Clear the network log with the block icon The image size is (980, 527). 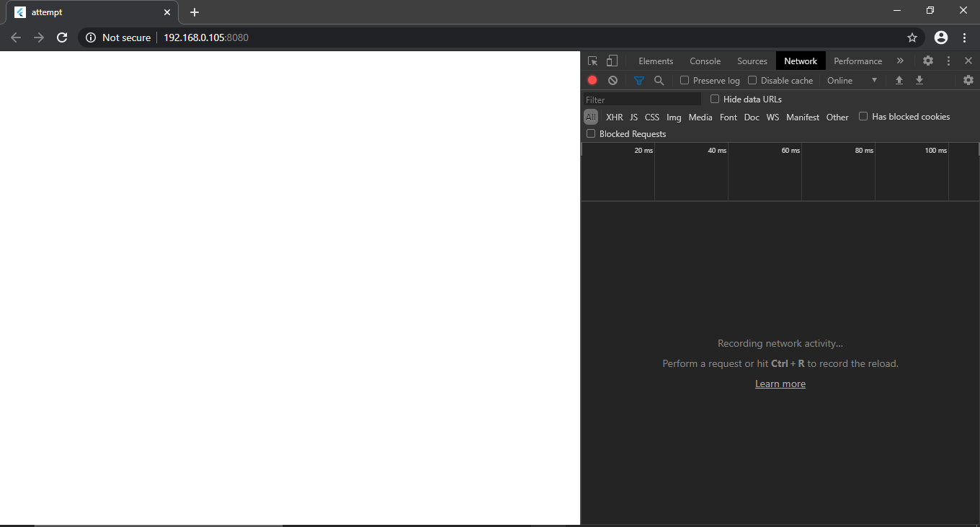[x=612, y=80]
